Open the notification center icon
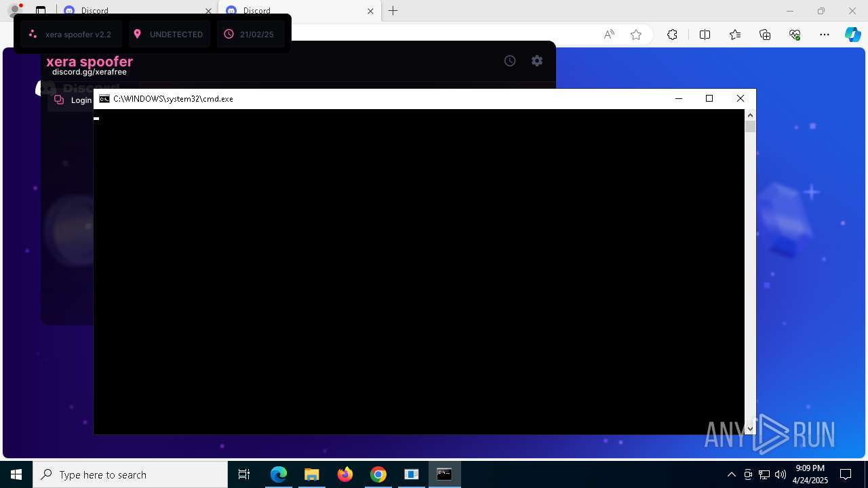 tap(846, 474)
